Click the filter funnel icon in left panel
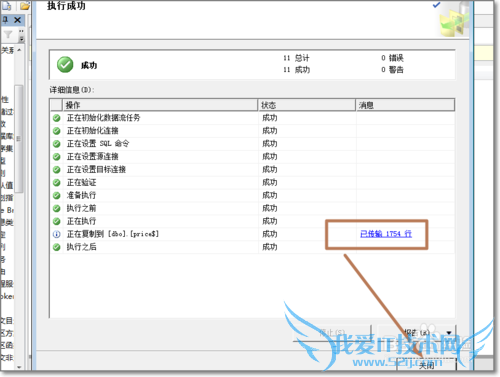 [x=8, y=34]
